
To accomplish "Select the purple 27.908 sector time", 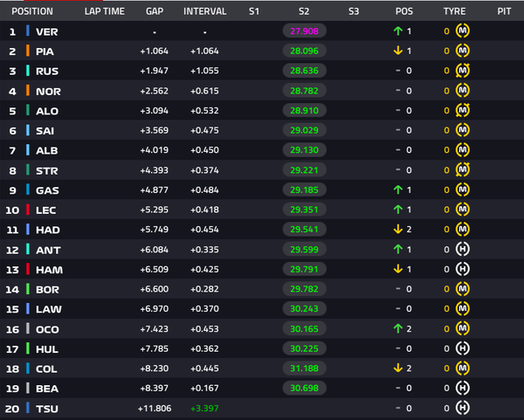I will [x=304, y=31].
